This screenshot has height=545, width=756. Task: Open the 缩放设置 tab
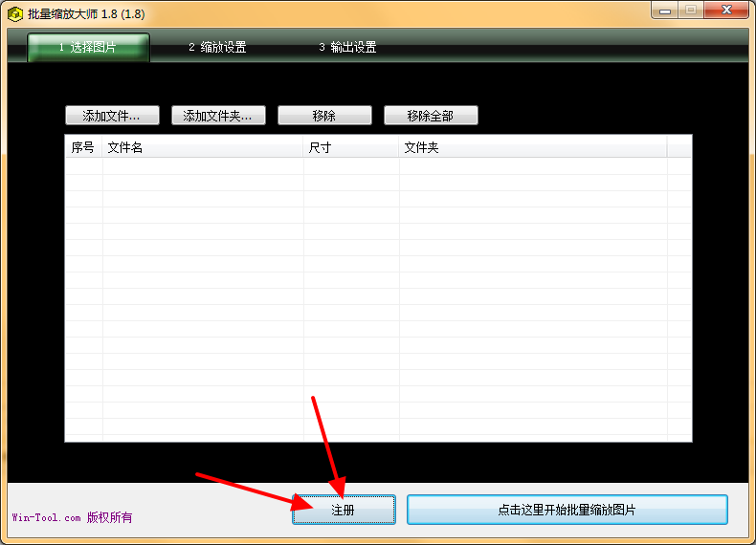[217, 47]
